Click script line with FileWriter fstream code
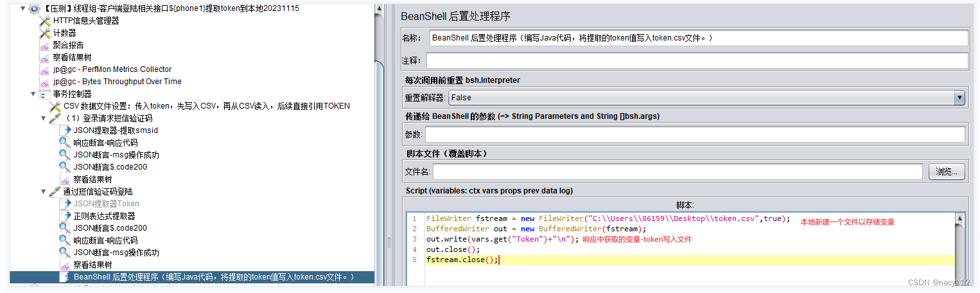 608,218
